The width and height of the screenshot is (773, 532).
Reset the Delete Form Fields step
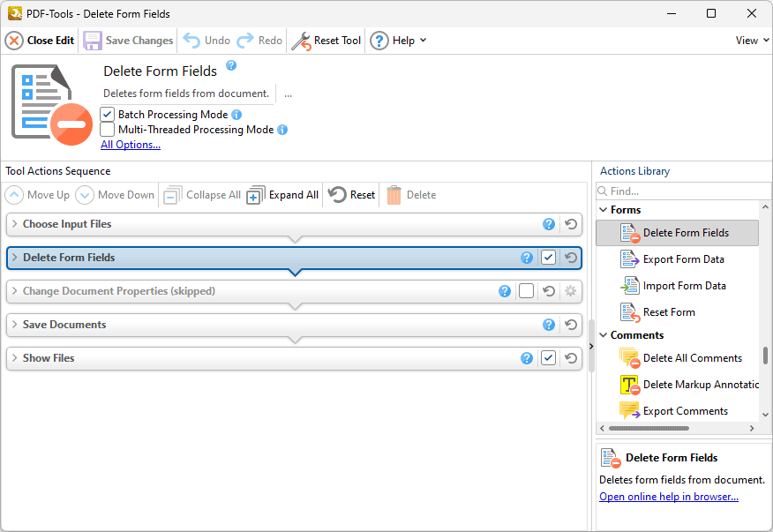[571, 258]
